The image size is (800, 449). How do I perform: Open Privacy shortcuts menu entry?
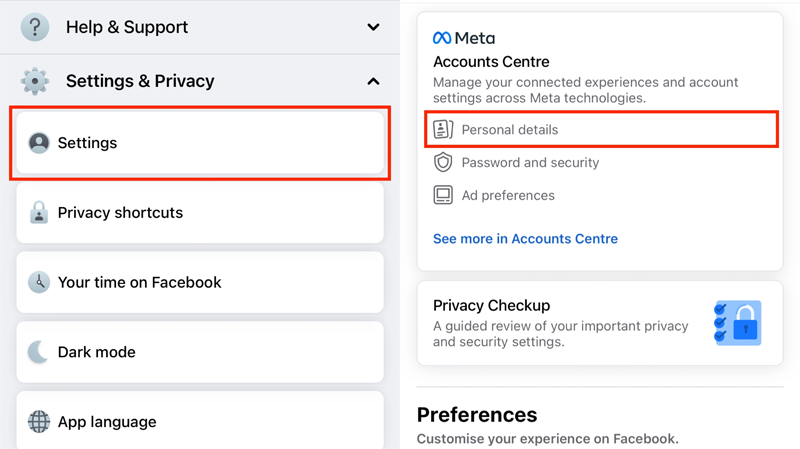tap(200, 212)
